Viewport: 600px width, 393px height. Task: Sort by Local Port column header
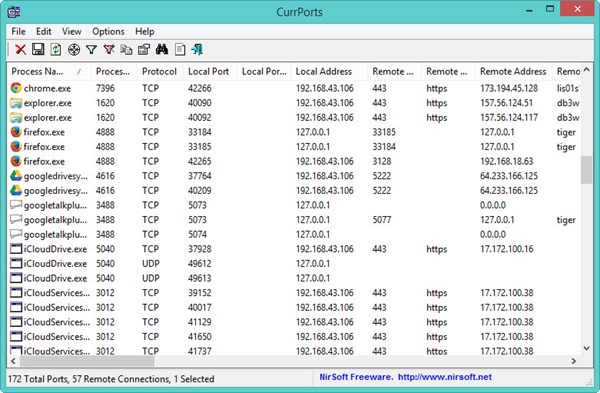tap(209, 72)
